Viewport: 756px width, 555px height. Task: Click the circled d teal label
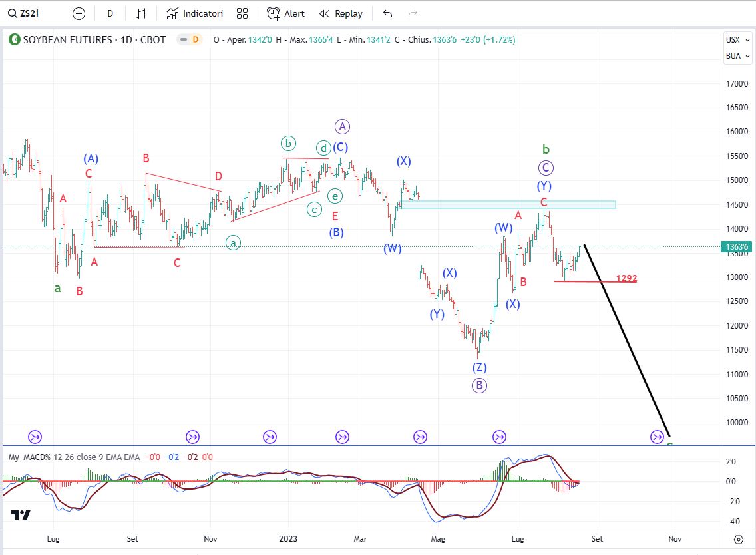tap(323, 148)
